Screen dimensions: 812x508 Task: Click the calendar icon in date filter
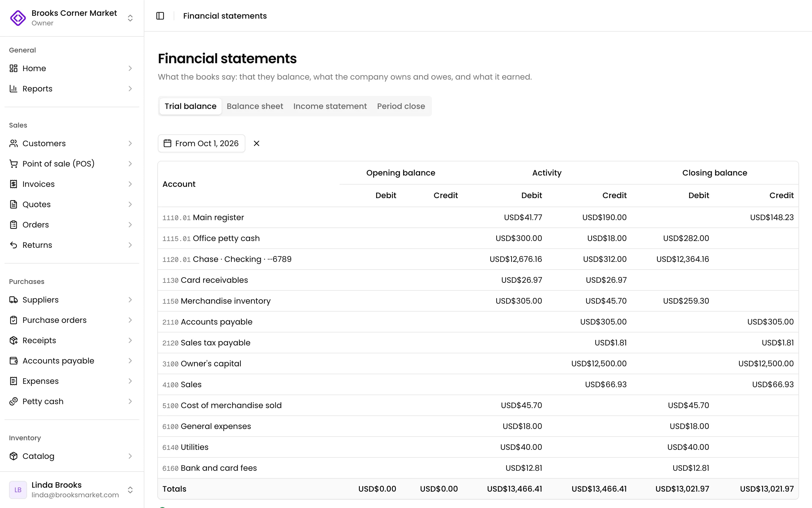[167, 143]
